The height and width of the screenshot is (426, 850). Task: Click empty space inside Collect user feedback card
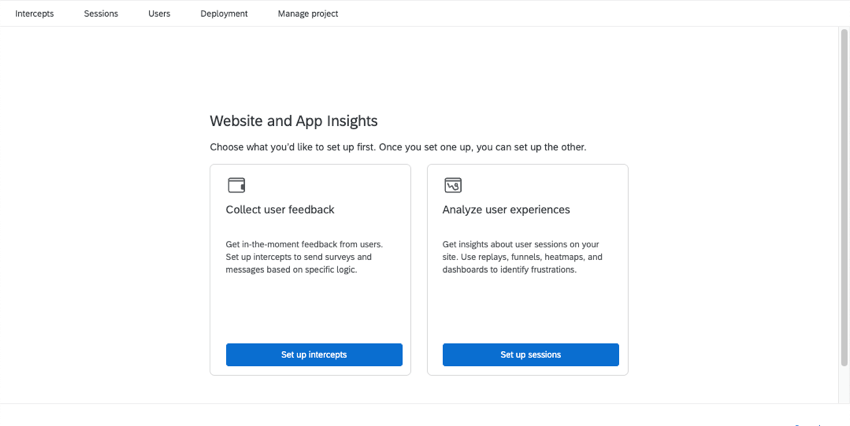[x=310, y=310]
